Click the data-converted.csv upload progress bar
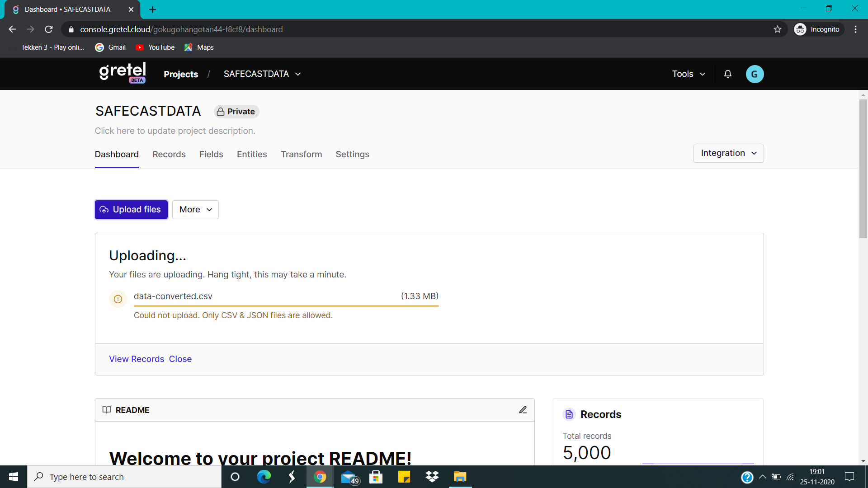The width and height of the screenshot is (868, 488). [x=286, y=306]
